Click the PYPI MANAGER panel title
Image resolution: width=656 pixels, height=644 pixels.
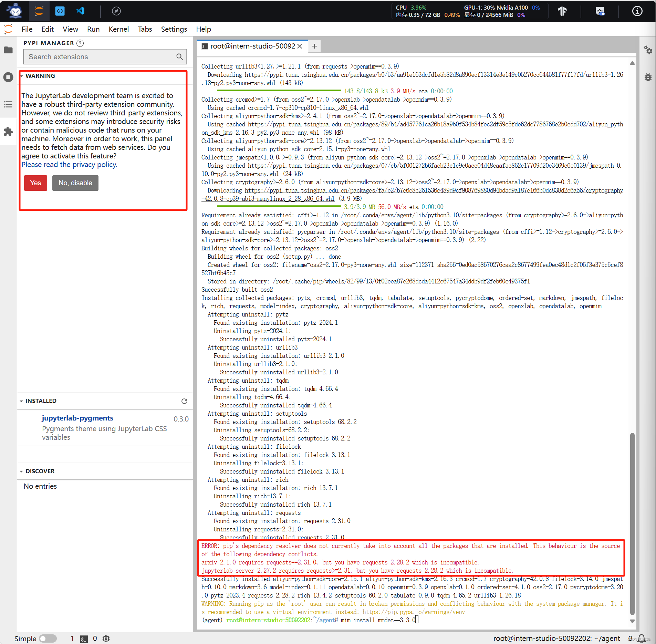click(x=49, y=43)
